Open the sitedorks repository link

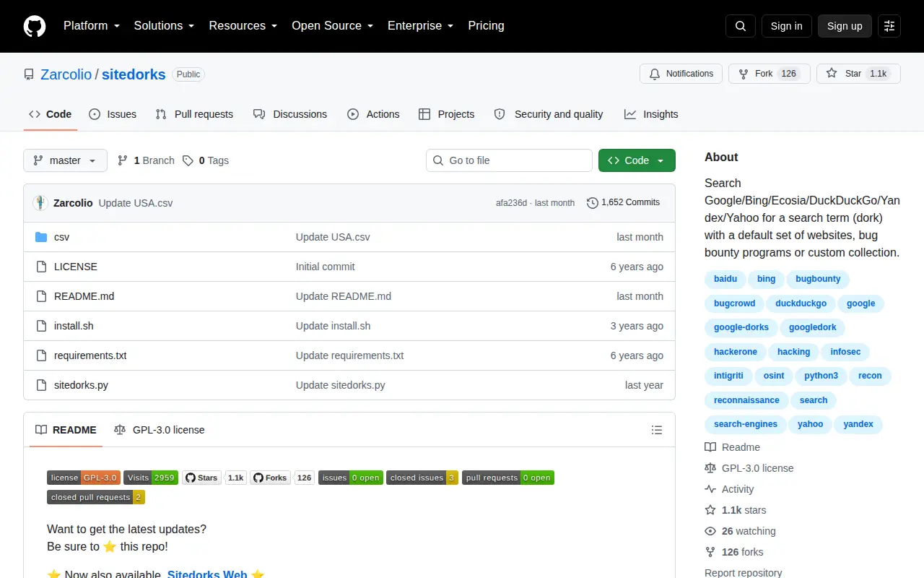click(134, 74)
